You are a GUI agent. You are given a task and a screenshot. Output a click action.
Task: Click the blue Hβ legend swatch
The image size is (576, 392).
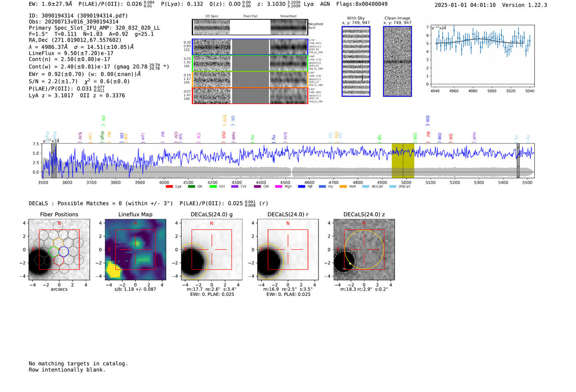[302, 187]
